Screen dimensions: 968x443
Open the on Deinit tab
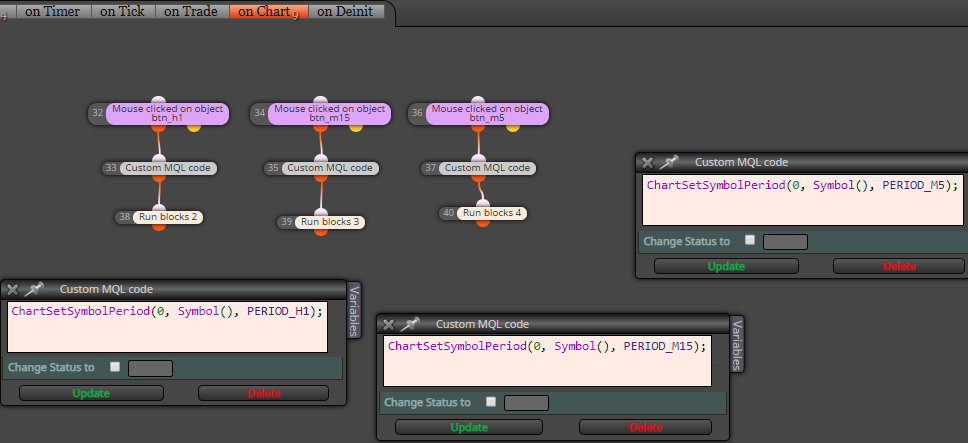[346, 11]
